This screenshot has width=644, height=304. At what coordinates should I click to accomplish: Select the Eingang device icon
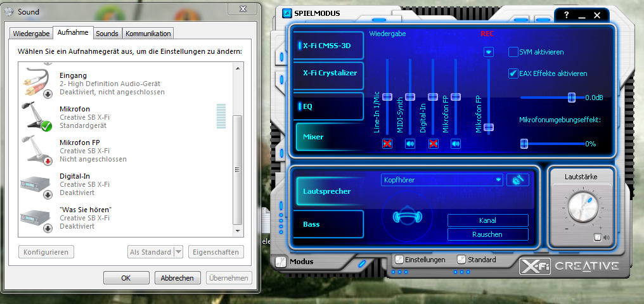pos(37,84)
